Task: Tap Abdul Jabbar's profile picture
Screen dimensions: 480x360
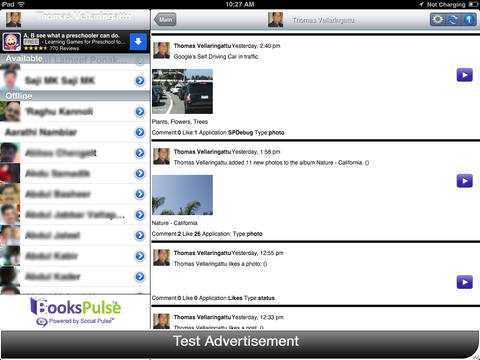Action: pyautogui.click(x=10, y=215)
